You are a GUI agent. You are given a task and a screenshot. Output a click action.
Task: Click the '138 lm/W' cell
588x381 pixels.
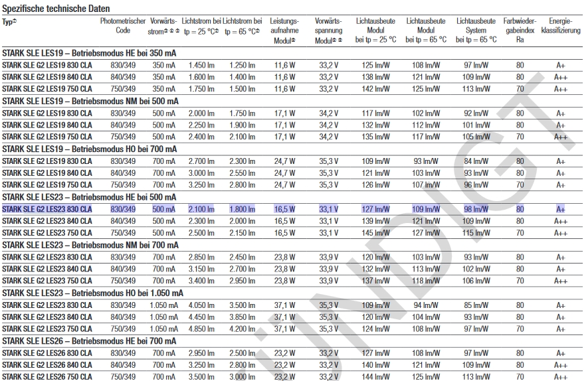pyautogui.click(x=376, y=77)
